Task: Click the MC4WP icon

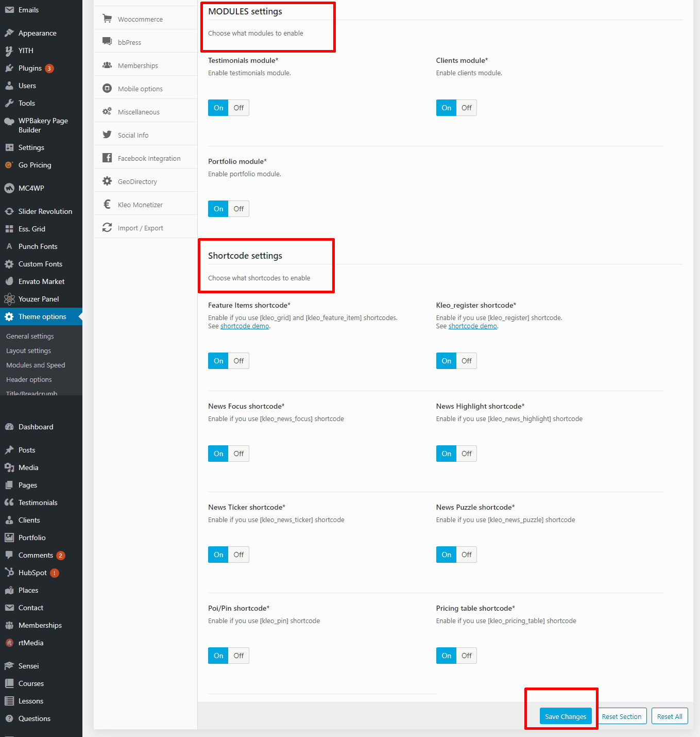Action: point(9,188)
